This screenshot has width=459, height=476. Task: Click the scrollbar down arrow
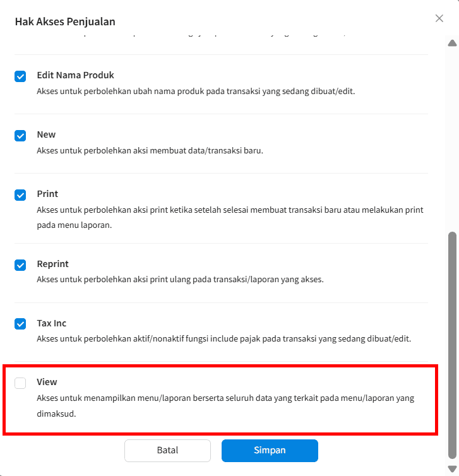[451, 468]
